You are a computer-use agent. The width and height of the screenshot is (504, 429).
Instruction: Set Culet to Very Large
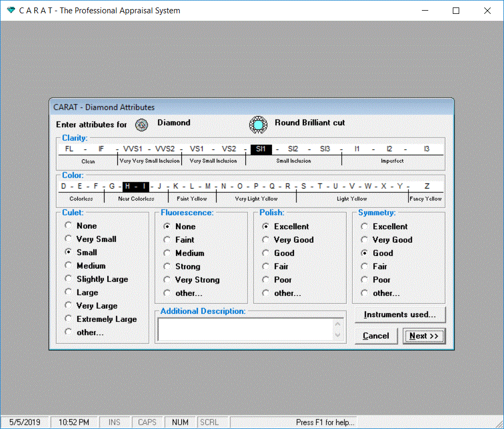pyautogui.click(x=69, y=306)
